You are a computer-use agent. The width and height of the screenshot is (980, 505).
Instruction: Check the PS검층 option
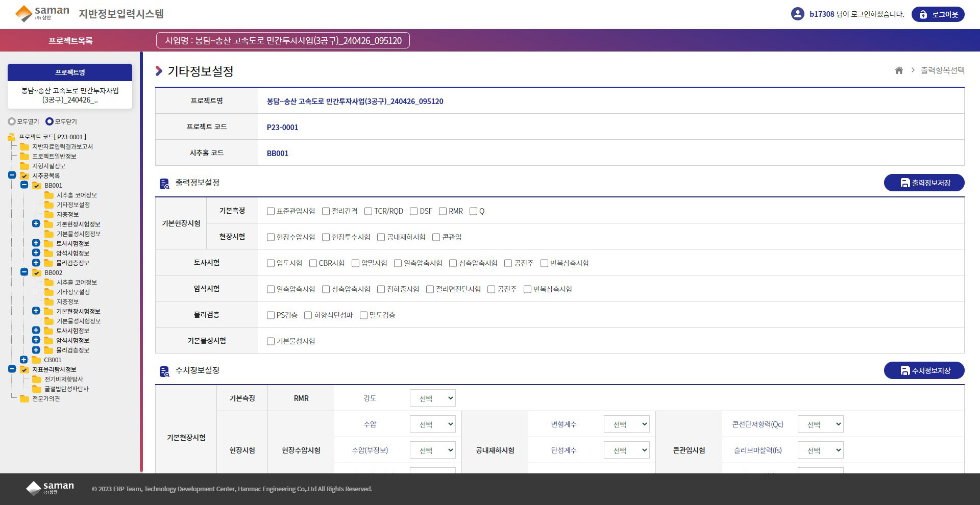point(271,315)
